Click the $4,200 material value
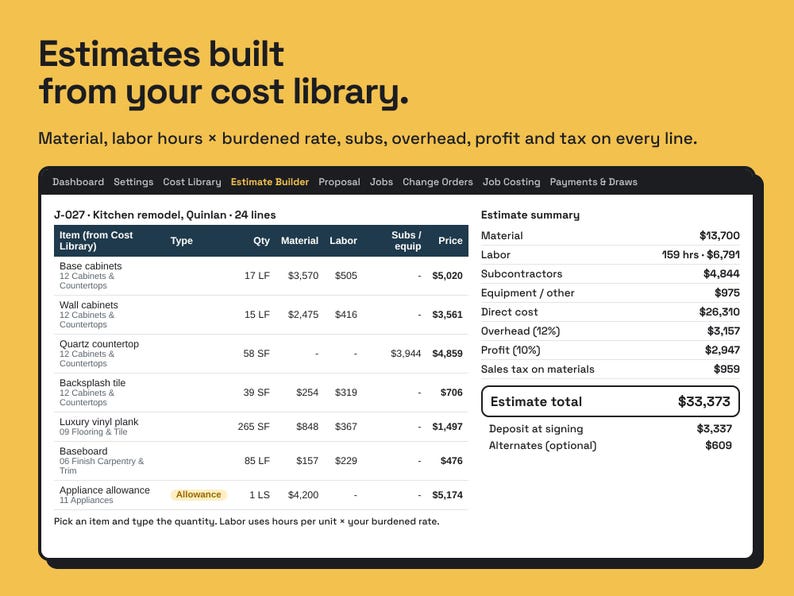This screenshot has width=794, height=596. (x=303, y=495)
